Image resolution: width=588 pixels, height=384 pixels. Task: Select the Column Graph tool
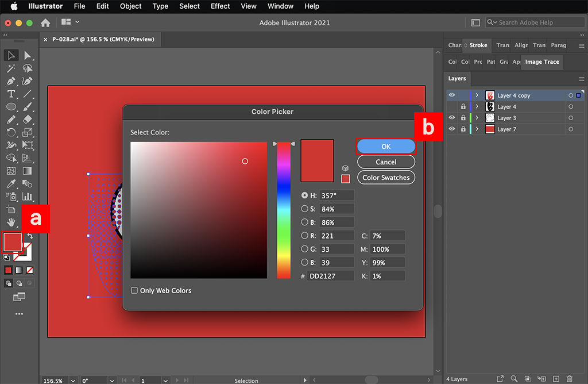pos(28,197)
